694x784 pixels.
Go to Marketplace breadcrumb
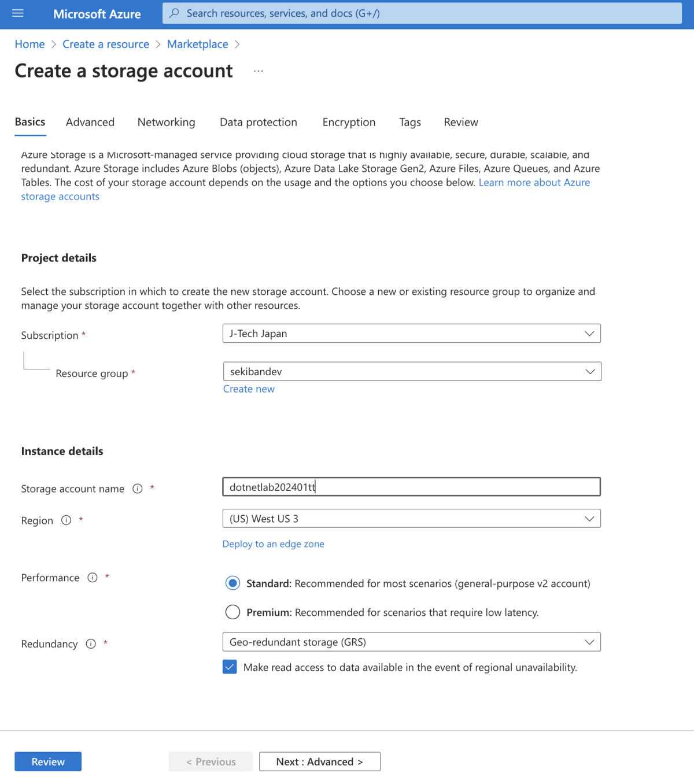point(198,45)
